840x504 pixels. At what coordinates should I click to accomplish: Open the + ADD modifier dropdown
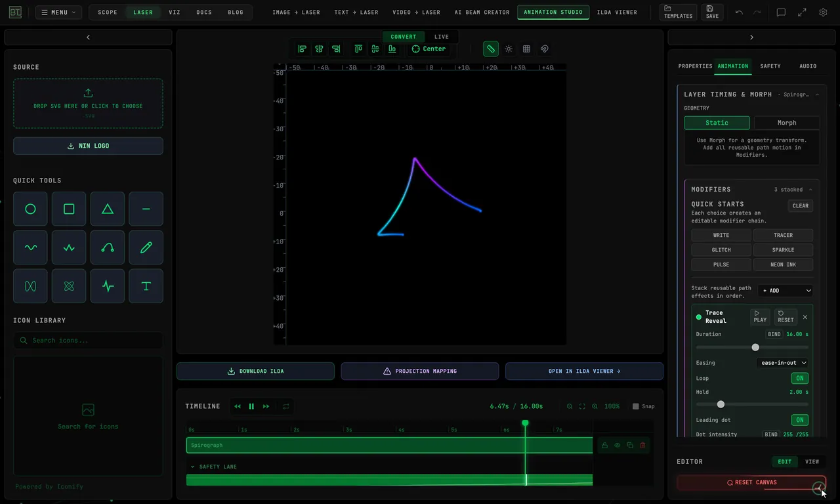tap(786, 291)
